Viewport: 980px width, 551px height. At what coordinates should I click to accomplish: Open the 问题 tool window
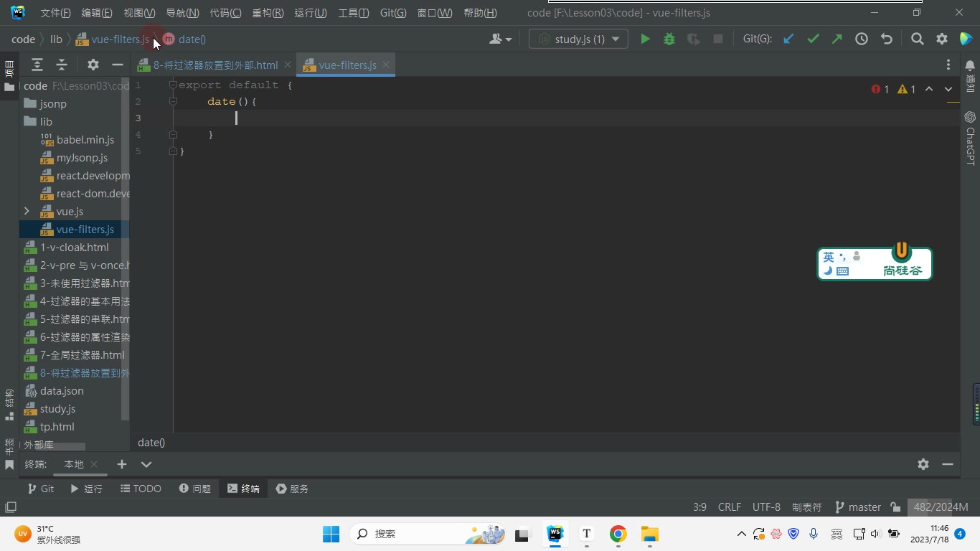tap(195, 489)
